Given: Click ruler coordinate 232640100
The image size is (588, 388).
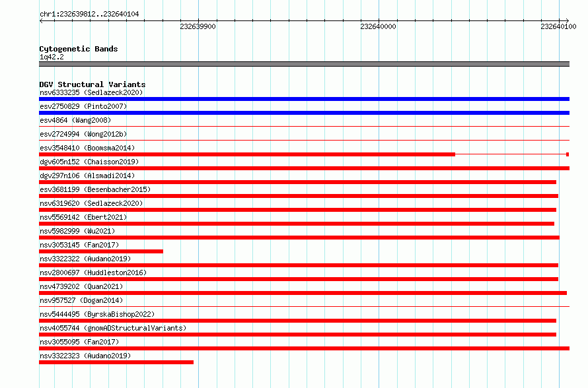Looking at the screenshot, I should (558, 26).
